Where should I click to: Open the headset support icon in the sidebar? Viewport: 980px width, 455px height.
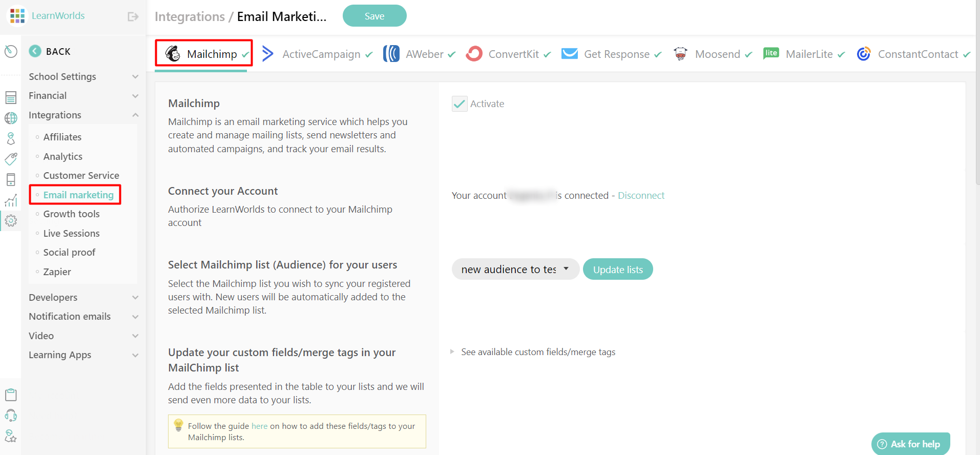[x=11, y=415]
